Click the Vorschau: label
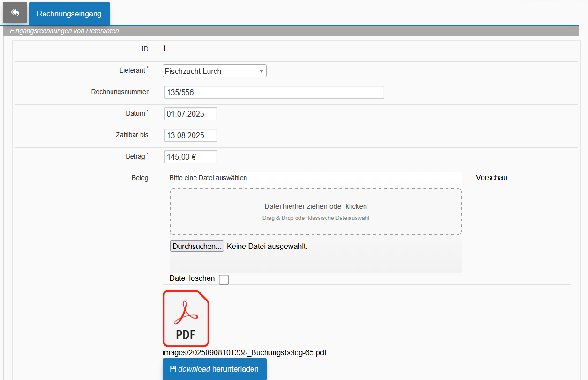The width and height of the screenshot is (588, 380). coord(492,178)
